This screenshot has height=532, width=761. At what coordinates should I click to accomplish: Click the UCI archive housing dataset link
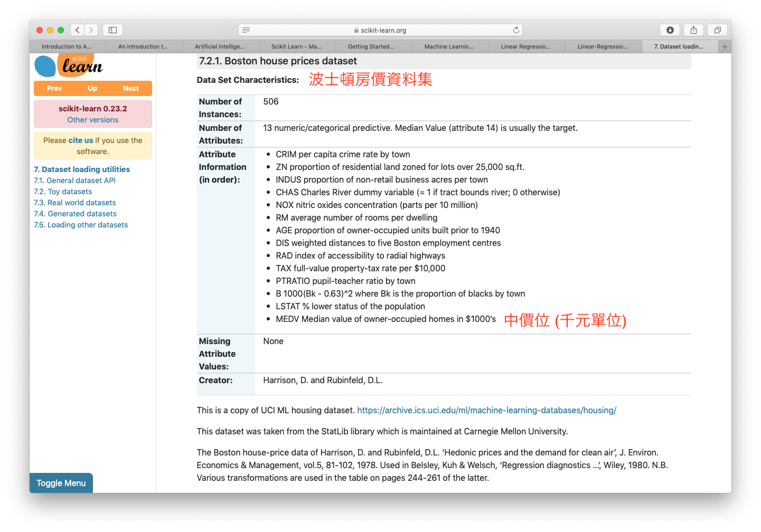(486, 410)
